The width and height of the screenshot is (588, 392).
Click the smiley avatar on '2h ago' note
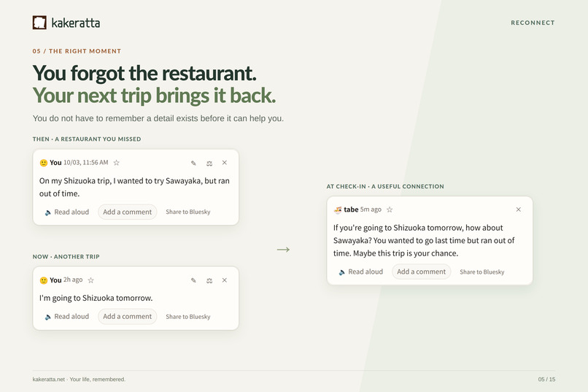coord(44,280)
